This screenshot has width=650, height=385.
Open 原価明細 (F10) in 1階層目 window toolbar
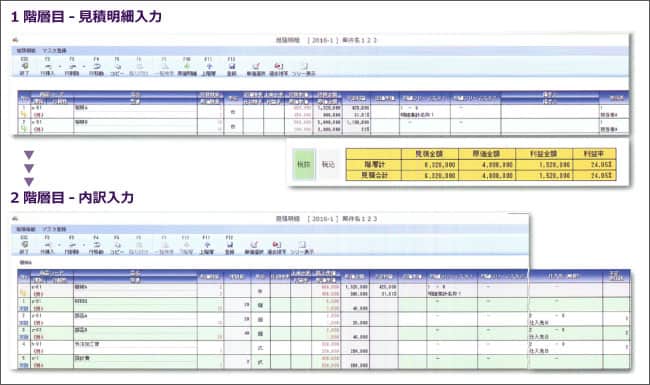click(187, 66)
